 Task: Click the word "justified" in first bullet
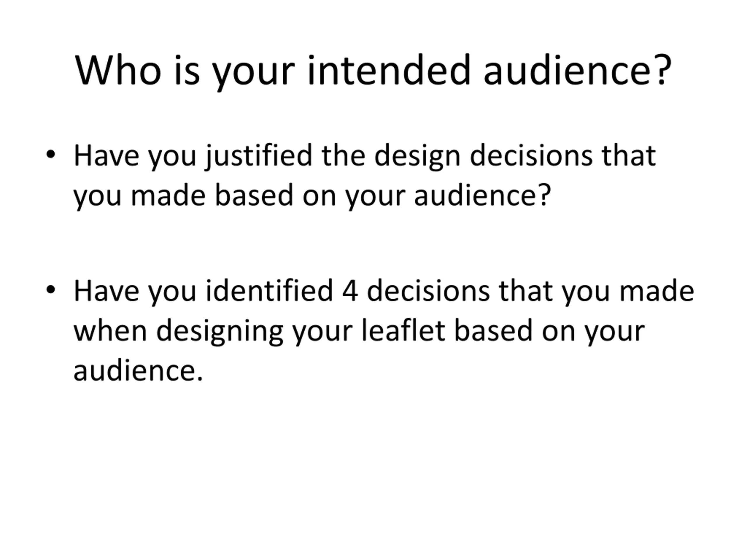[258, 156]
